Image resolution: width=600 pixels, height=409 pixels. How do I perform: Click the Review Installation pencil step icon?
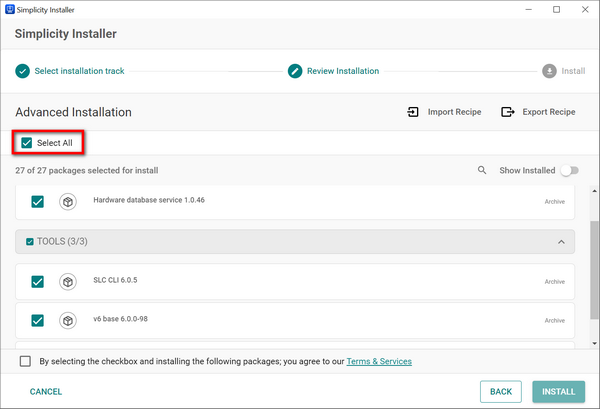[x=295, y=71]
